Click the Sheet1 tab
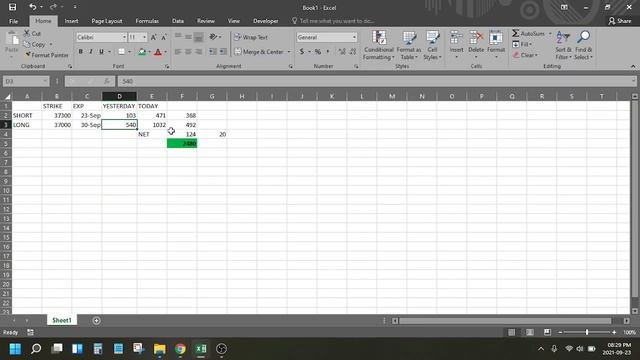 tap(62, 320)
